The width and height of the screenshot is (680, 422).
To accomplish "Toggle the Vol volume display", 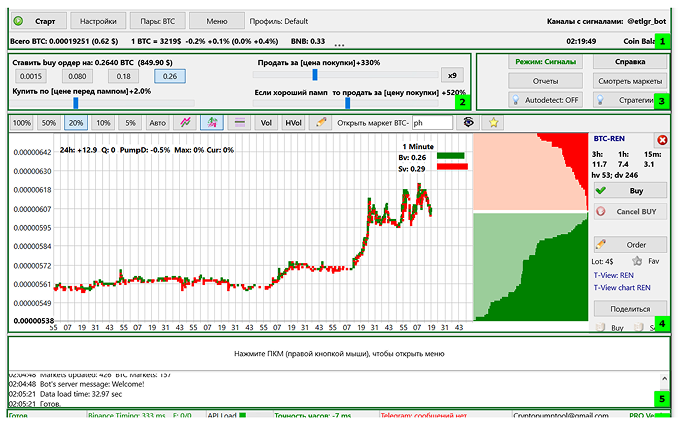I will [x=266, y=122].
